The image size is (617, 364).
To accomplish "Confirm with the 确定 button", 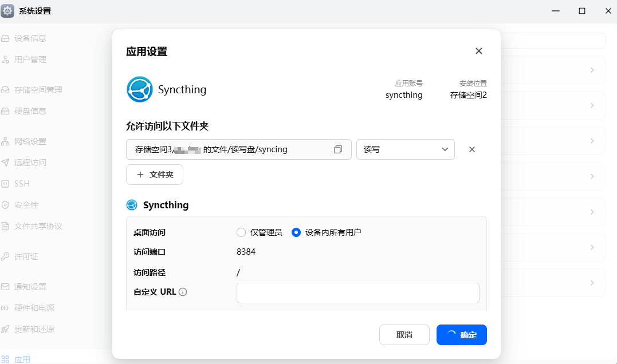I will [462, 335].
